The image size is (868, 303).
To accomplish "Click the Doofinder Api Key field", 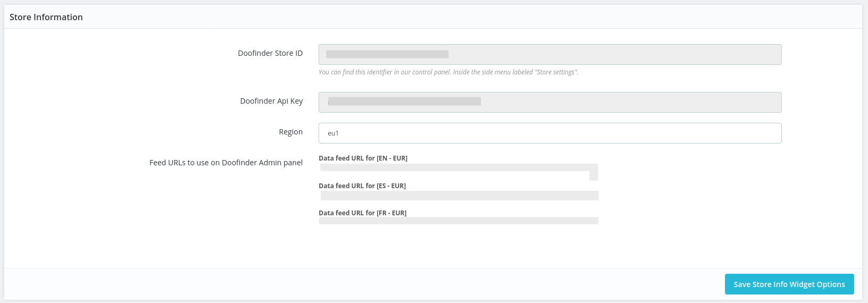I will point(550,102).
